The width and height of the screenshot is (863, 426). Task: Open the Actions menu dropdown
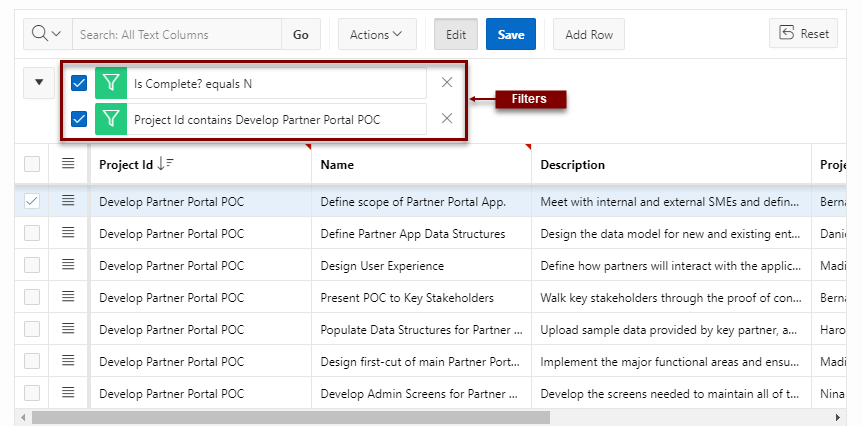[376, 34]
